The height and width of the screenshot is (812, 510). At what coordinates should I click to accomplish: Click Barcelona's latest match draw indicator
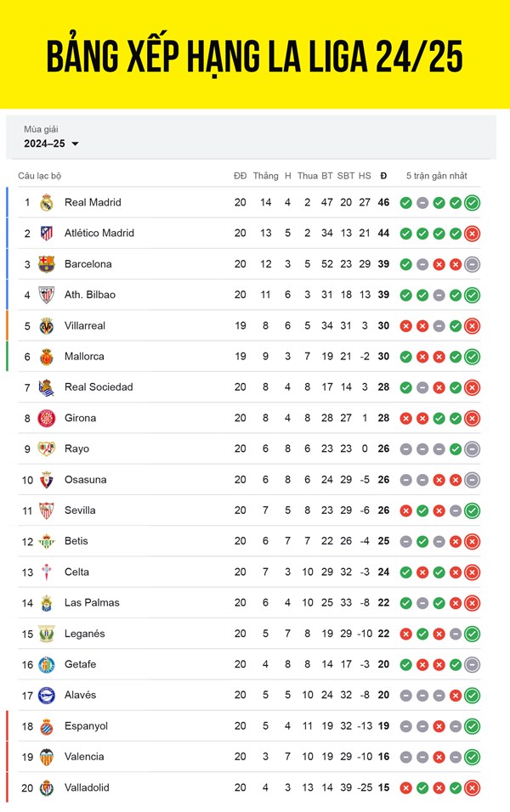tap(472, 265)
